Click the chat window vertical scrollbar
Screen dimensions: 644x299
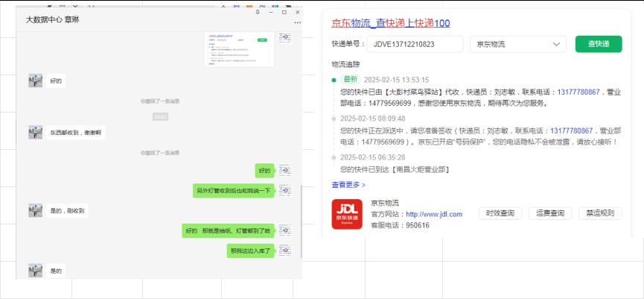tap(301, 222)
